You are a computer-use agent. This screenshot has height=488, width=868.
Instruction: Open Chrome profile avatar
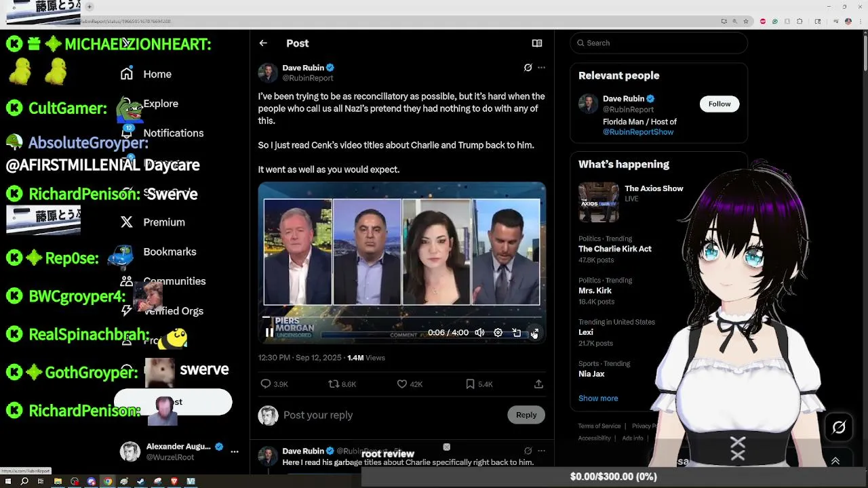pos(848,21)
